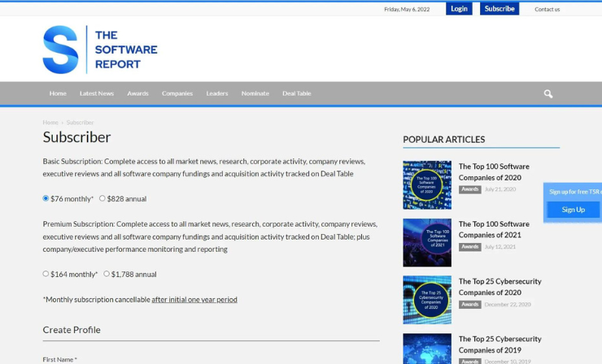Viewport: 602px width, 364px height.
Task: Select the $76 monthly basic subscription
Action: point(46,198)
